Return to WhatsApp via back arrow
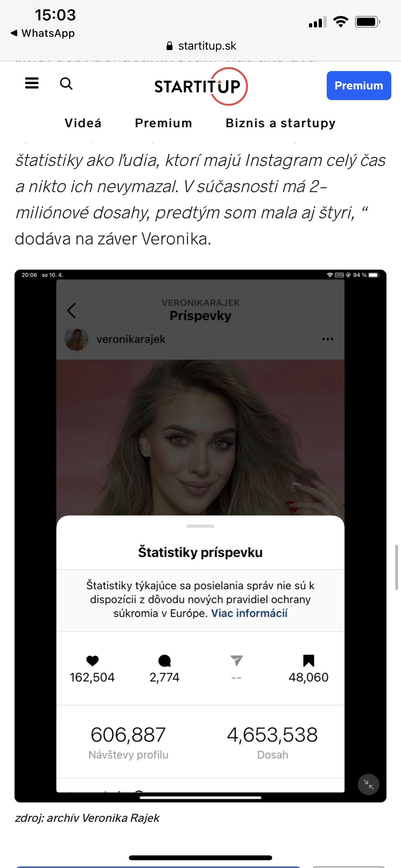Viewport: 401px width, 868px height. pos(43,33)
